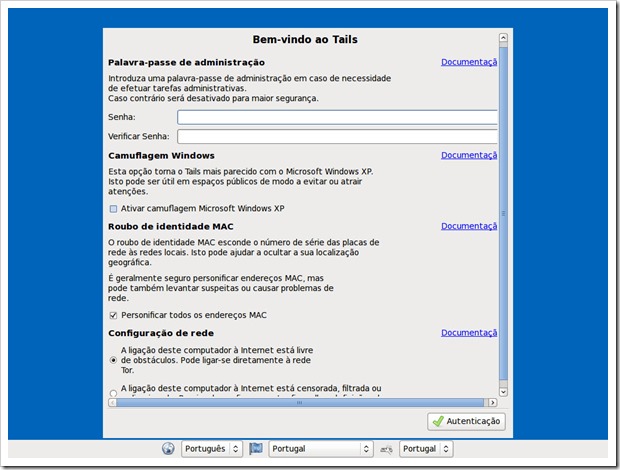
Task: Click the Bem-vindo ao Tails title text
Action: tap(305, 40)
